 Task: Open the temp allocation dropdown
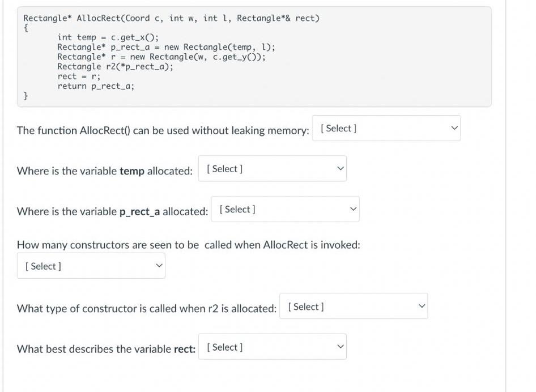(272, 168)
